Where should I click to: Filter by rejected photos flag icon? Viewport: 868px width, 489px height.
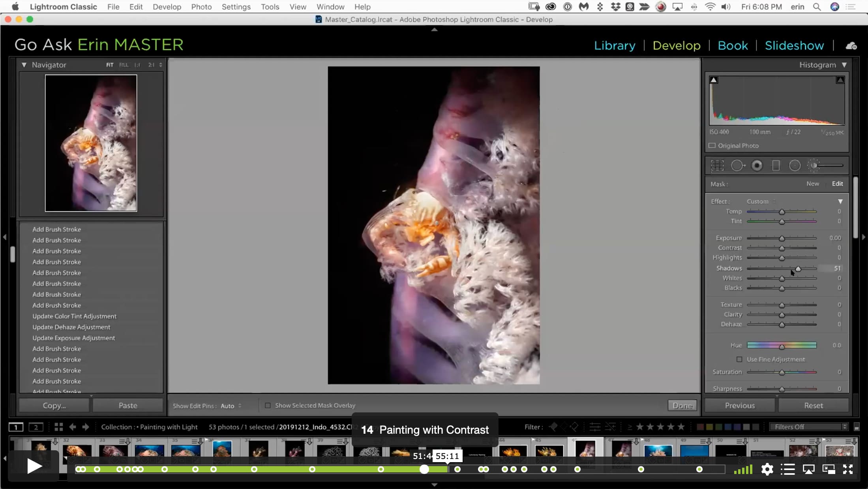point(574,427)
